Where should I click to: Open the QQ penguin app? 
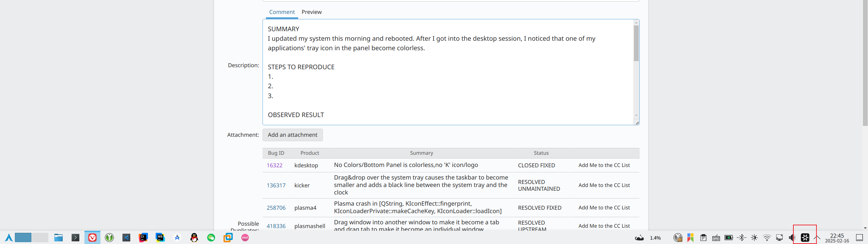coord(194,238)
